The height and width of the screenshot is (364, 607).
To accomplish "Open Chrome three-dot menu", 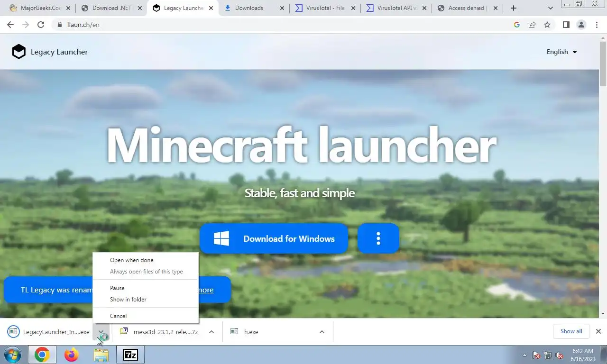I will 597,25.
